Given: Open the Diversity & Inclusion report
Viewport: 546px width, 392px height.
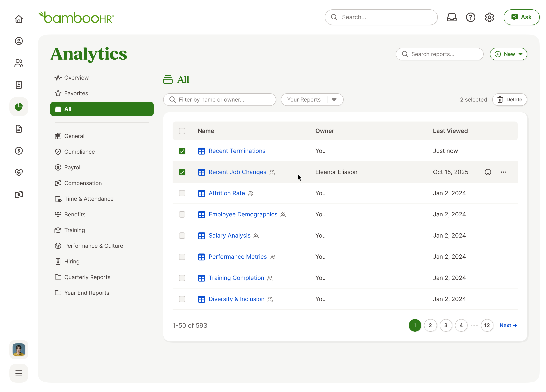Looking at the screenshot, I should pyautogui.click(x=236, y=299).
